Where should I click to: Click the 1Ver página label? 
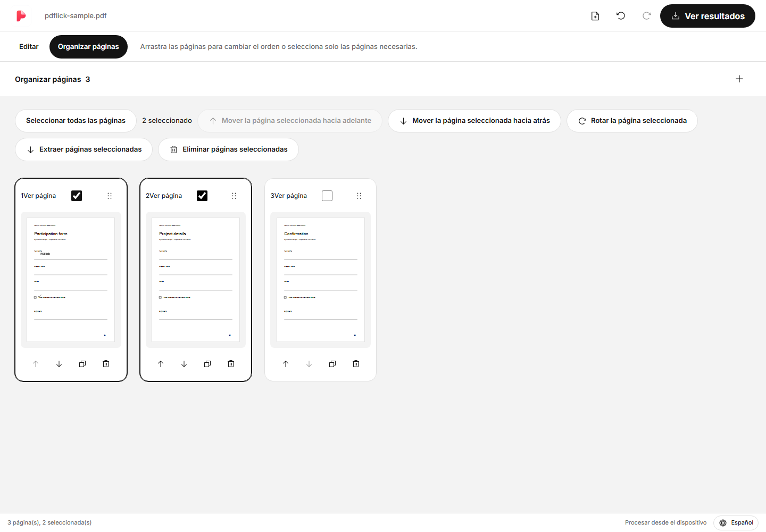click(38, 196)
